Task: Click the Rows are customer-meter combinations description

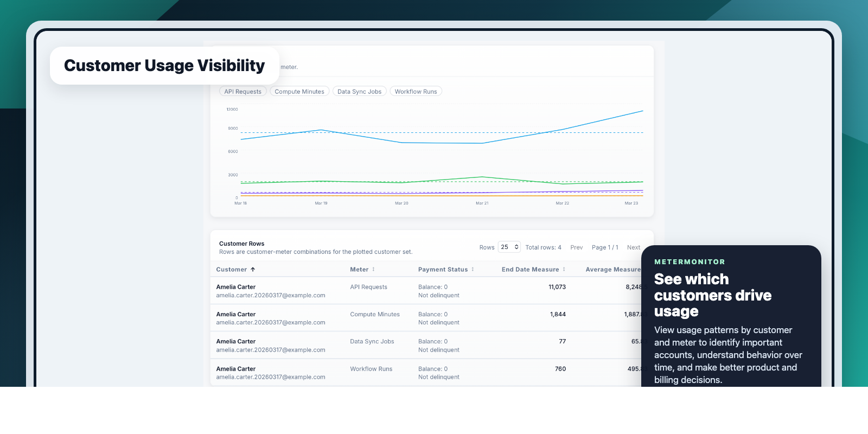Action: click(316, 252)
